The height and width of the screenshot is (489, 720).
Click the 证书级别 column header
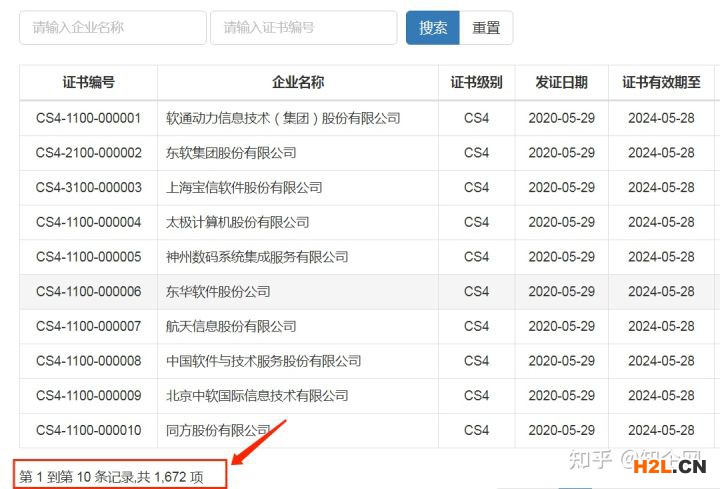pos(476,83)
